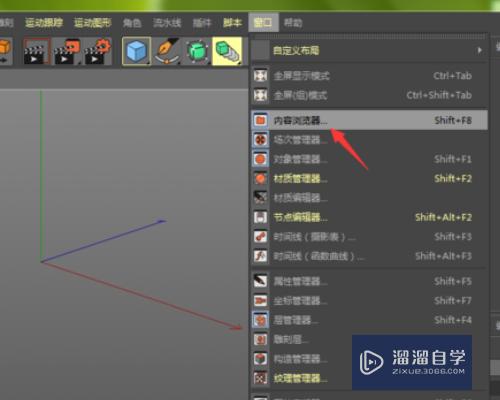This screenshot has height=400, width=500.
Task: Open 时间线(摄影表) menu entry
Action: (x=369, y=237)
